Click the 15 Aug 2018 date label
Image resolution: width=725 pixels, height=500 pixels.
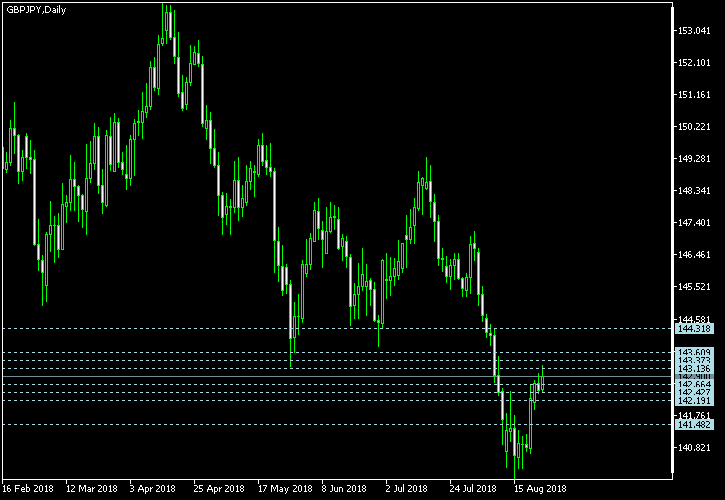pos(539,489)
